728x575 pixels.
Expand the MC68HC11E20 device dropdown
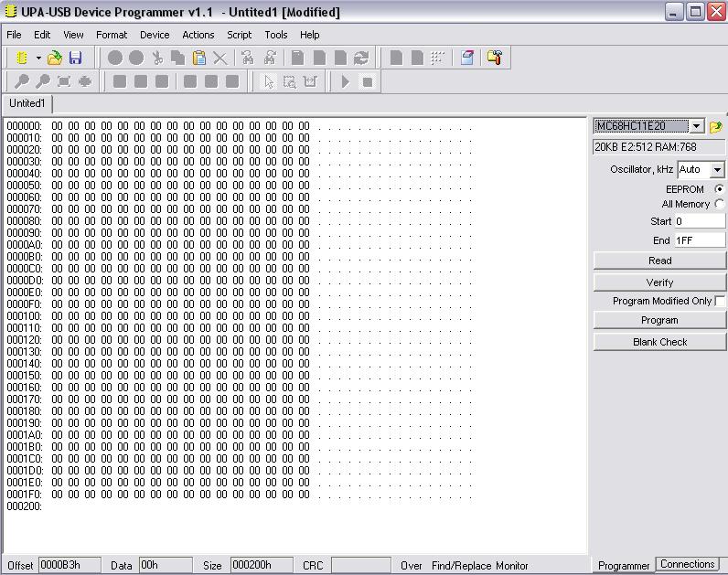point(696,126)
